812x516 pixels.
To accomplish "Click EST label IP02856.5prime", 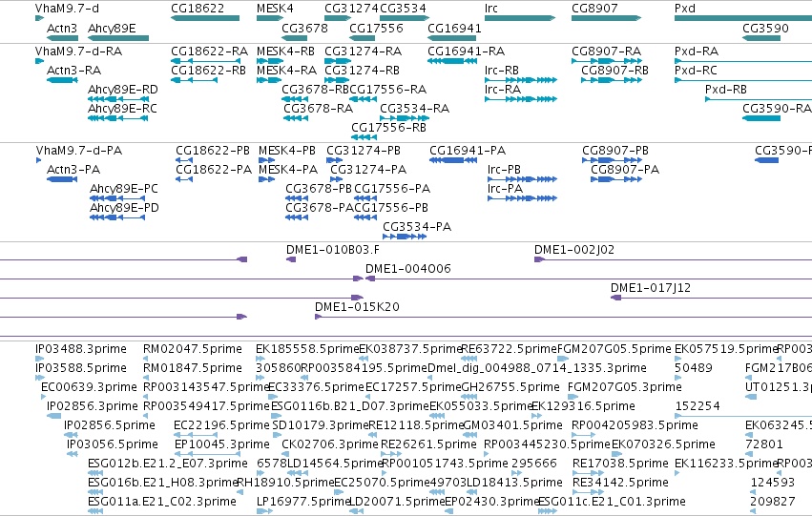I will point(110,426).
